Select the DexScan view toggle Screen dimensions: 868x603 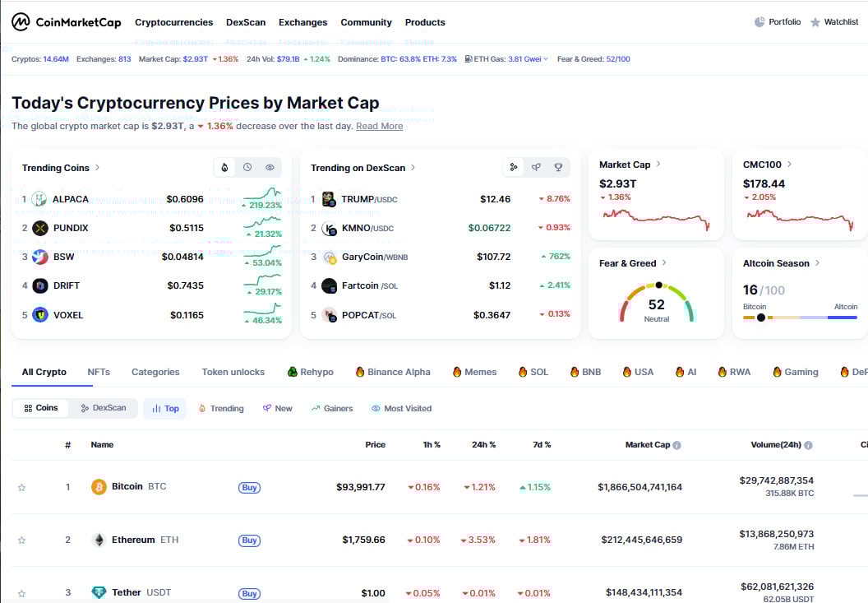tap(104, 408)
